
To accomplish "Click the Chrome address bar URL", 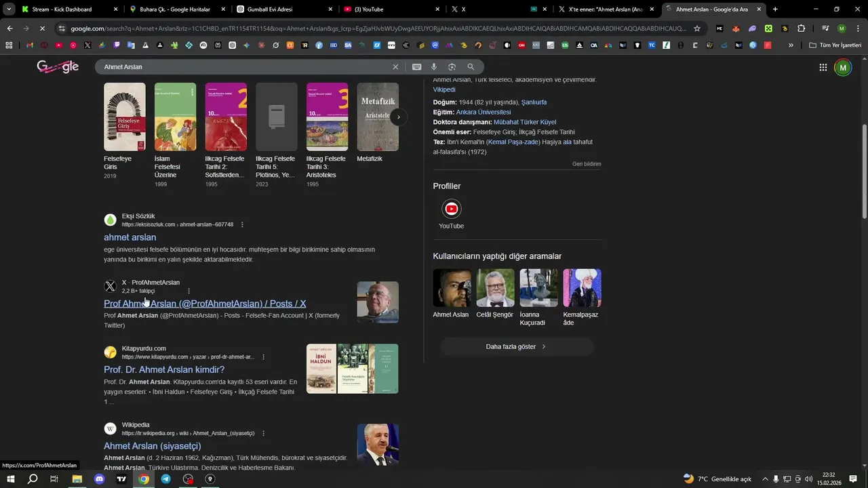I will point(378,28).
